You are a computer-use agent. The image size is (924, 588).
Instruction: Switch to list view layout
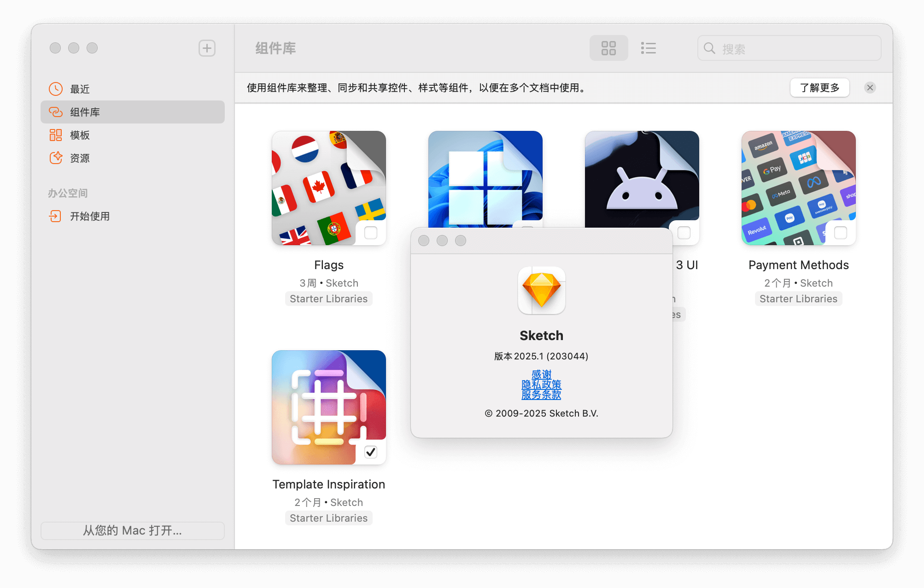click(x=648, y=48)
